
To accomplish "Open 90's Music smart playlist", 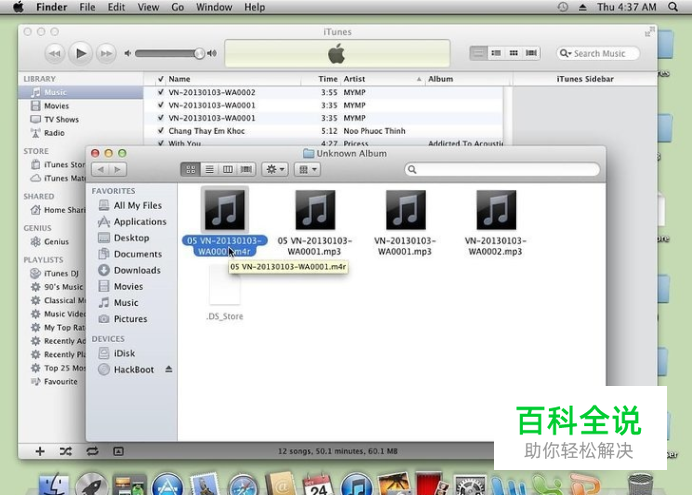I will click(63, 287).
